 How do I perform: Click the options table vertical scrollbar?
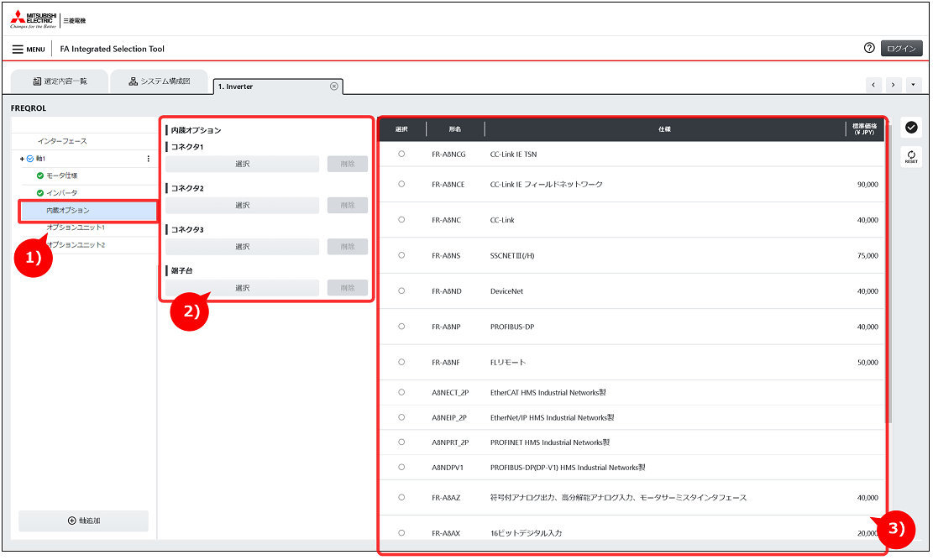tap(889, 274)
